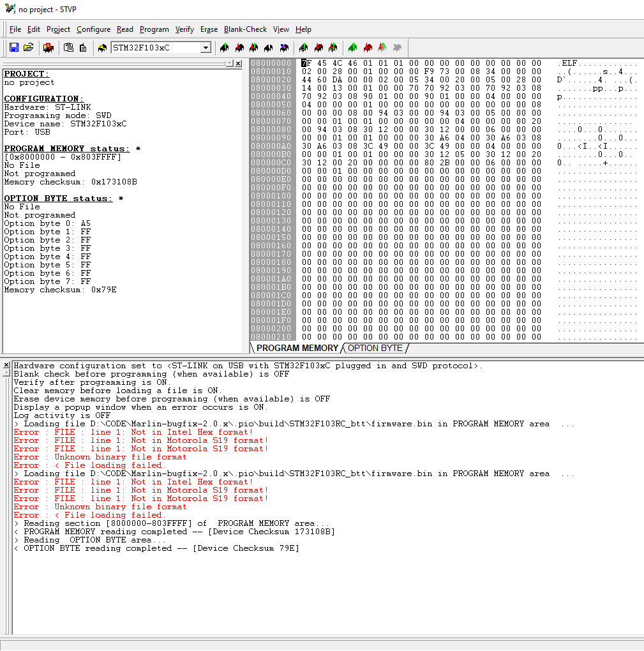
Task: Click 'Option byte 7: FF' line
Action: click(47, 281)
